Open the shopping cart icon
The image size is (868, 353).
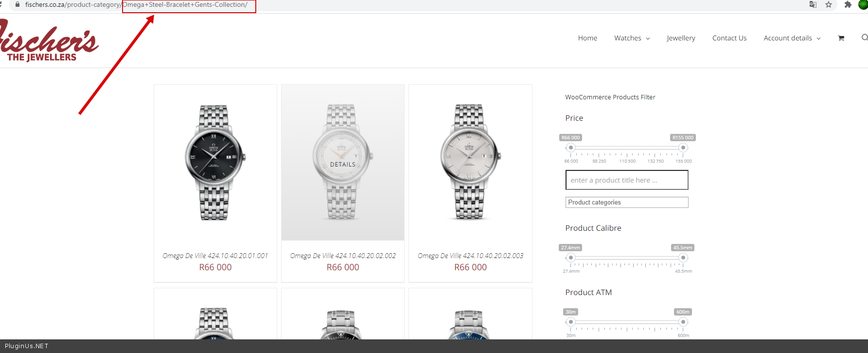tap(841, 38)
